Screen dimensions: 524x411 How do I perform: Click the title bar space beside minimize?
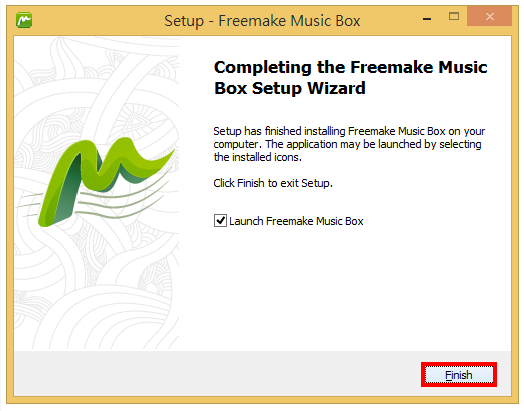(391, 20)
